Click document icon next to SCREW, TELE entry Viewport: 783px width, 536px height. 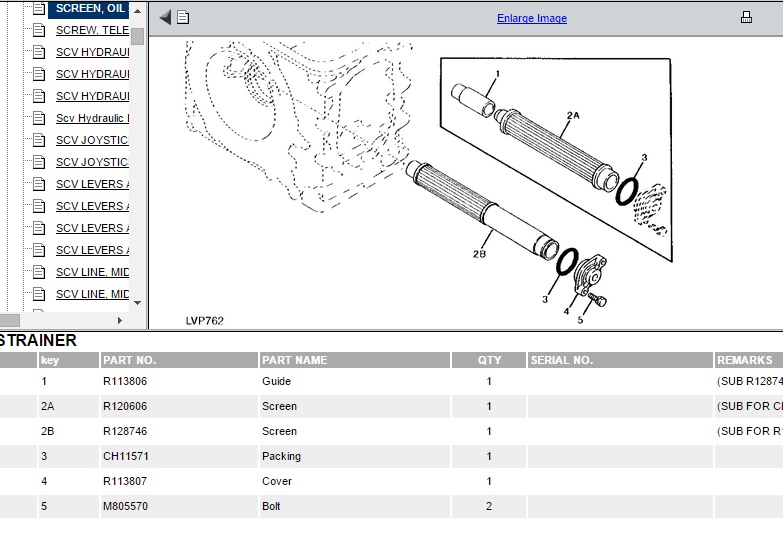pos(39,30)
